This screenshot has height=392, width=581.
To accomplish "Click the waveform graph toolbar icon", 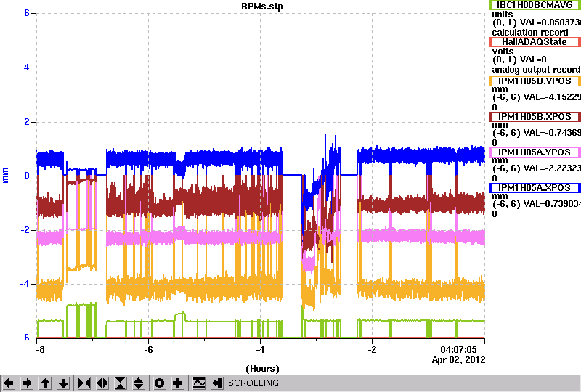I will point(199,383).
